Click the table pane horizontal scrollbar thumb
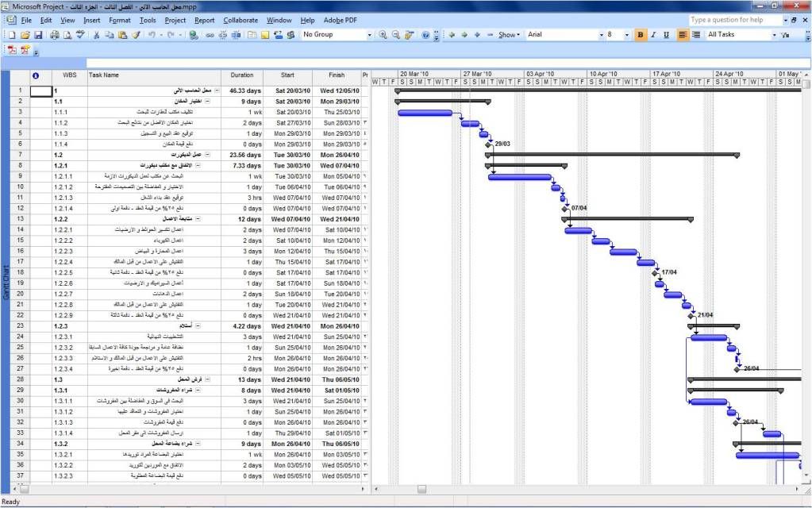Screen dimensions: 812x508 pyautogui.click(x=25, y=489)
